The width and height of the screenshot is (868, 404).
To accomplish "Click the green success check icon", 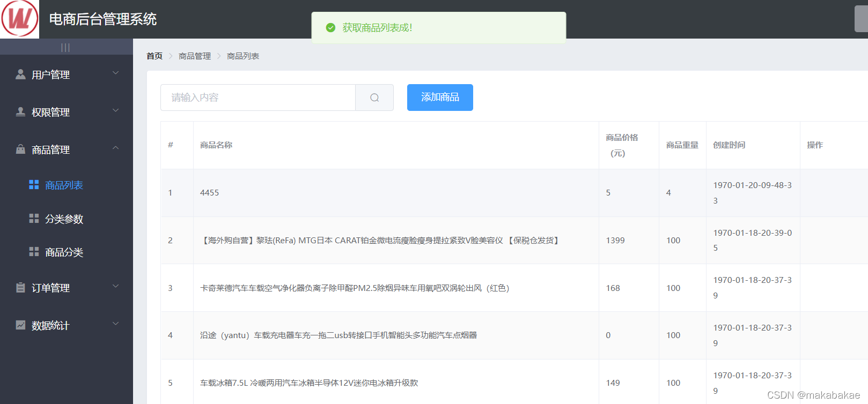I will (331, 27).
